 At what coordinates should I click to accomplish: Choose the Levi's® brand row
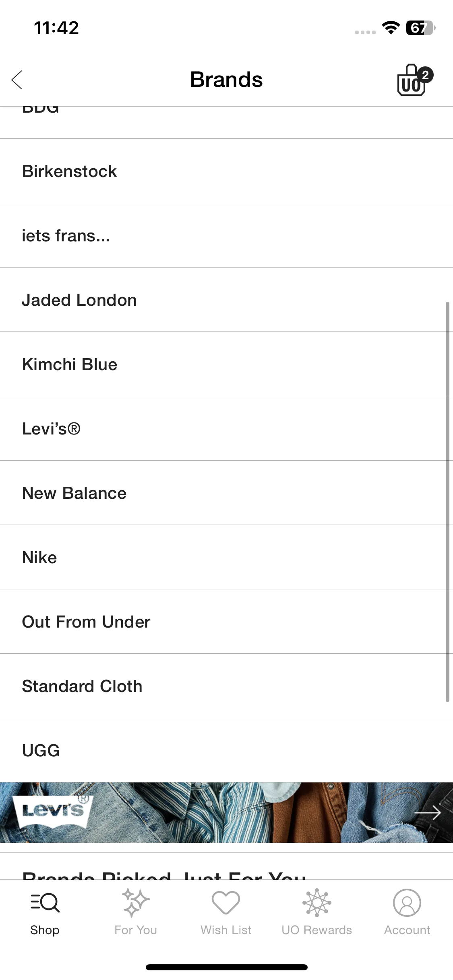(x=226, y=428)
